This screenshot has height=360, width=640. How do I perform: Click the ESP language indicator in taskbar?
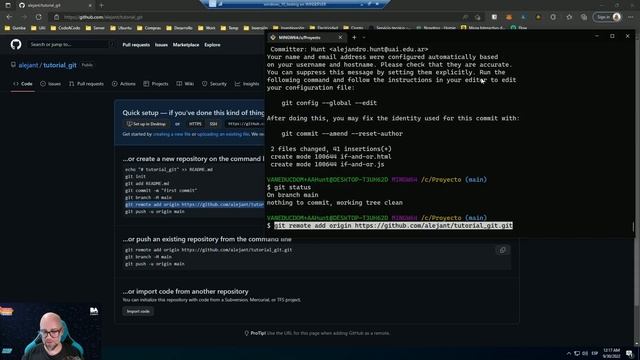[x=595, y=353]
